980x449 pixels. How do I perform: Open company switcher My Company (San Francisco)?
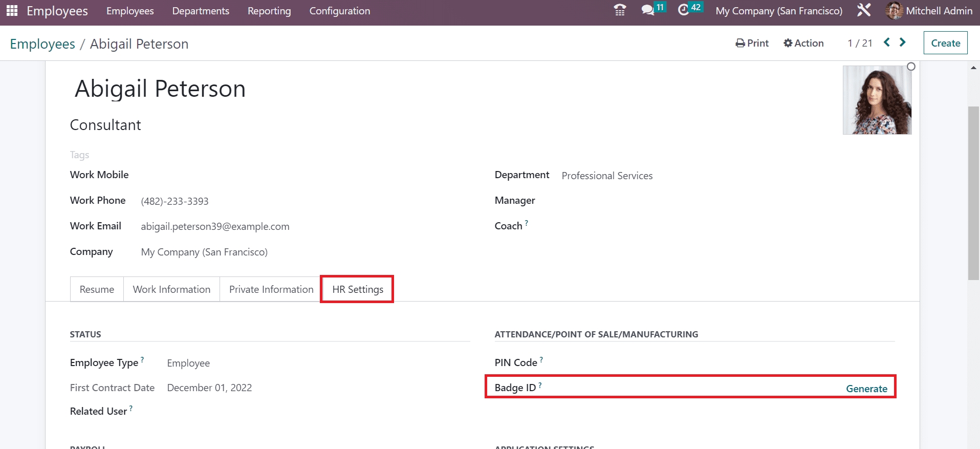778,11
